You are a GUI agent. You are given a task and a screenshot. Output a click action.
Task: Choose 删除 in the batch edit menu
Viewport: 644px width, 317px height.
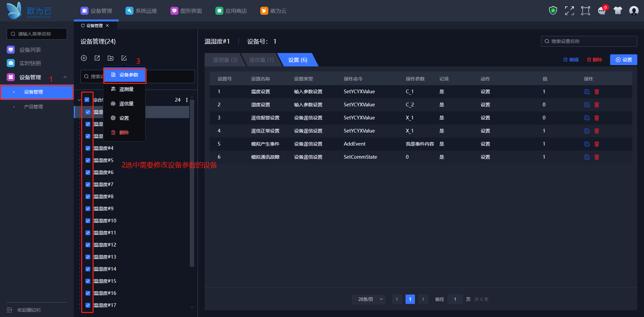coord(124,133)
